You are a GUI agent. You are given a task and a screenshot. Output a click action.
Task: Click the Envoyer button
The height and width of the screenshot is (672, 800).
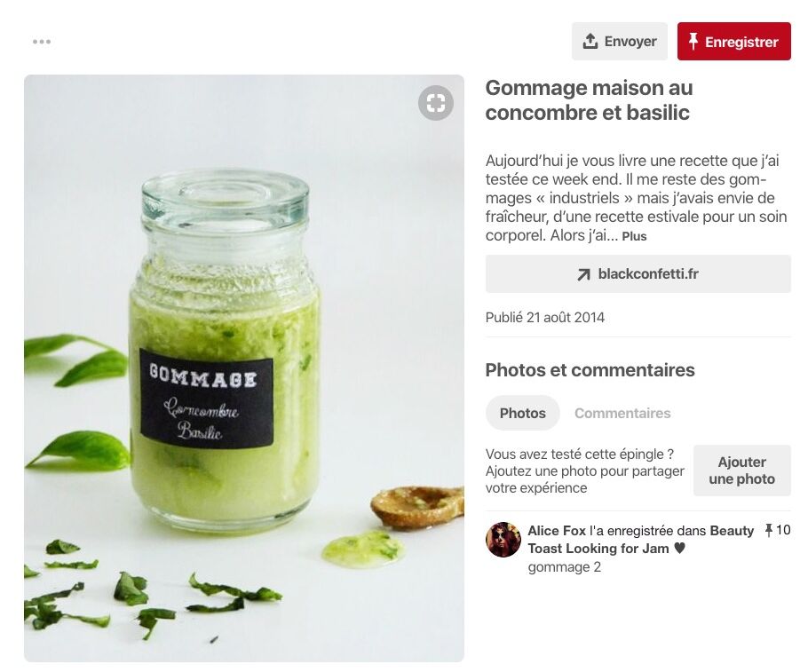tap(620, 42)
